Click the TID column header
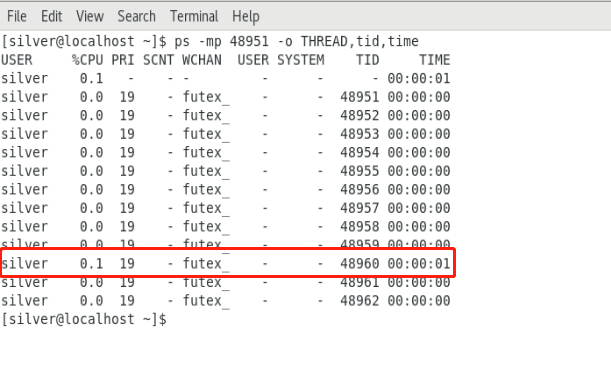Viewport: 611px width, 390px height. (x=367, y=60)
